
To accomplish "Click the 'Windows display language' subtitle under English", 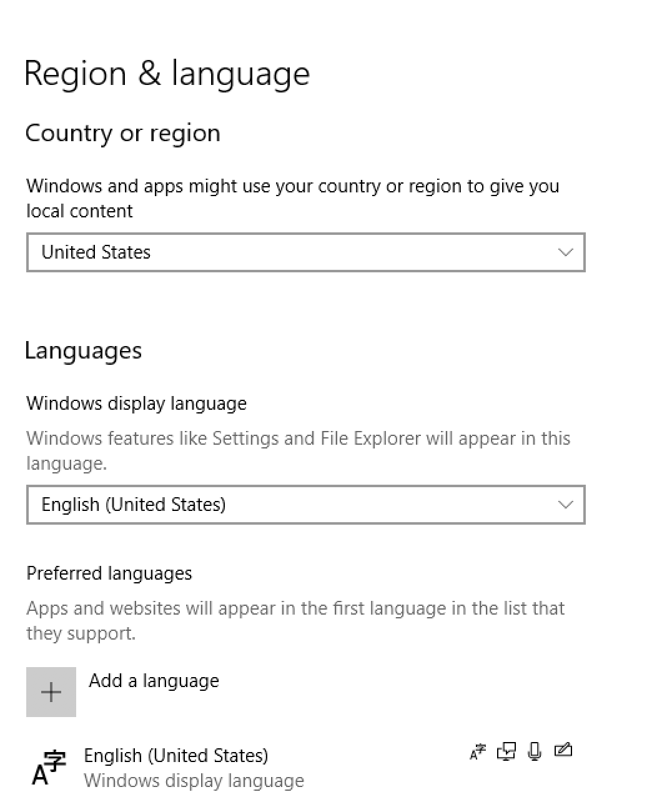I will 194,781.
